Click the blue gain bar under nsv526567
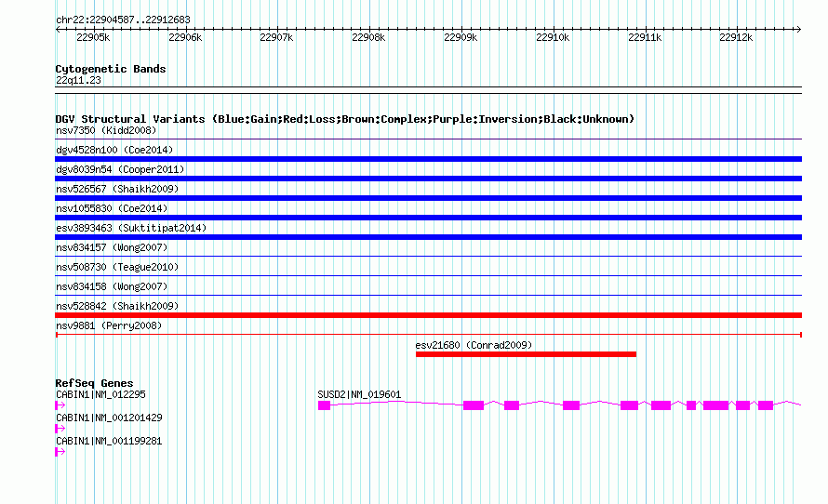 428,198
